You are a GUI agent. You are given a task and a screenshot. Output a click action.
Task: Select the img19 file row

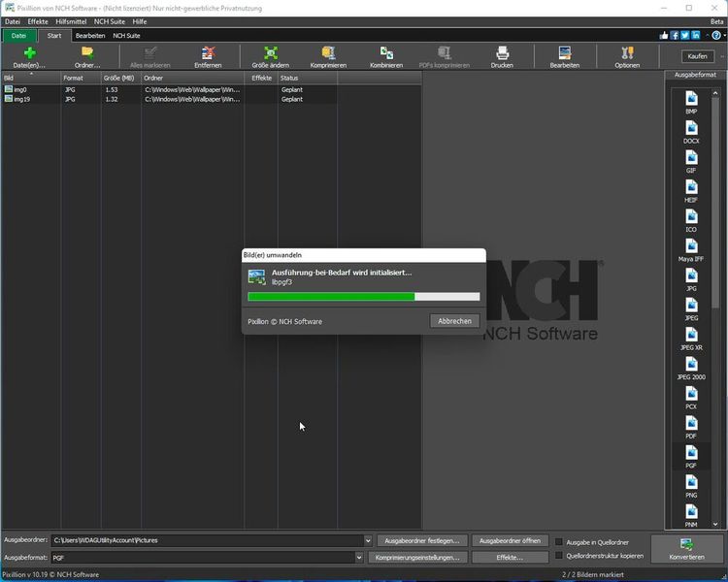tap(170, 99)
